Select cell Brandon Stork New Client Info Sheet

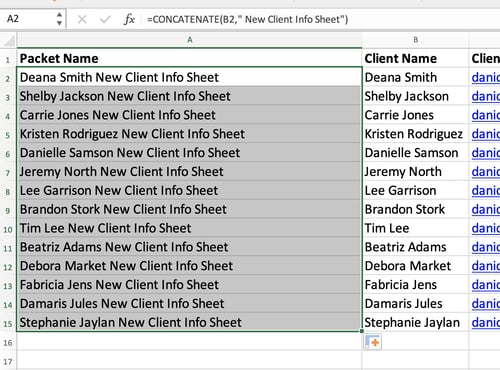click(189, 209)
